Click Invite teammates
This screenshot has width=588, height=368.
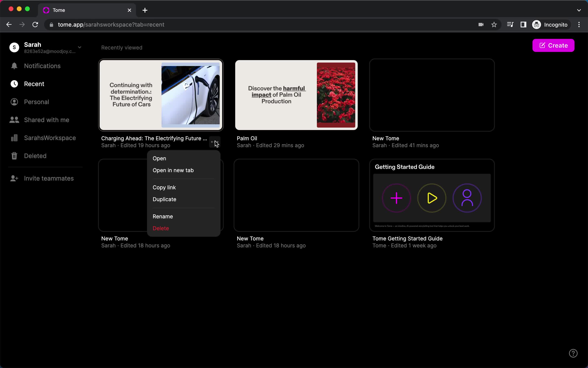[49, 178]
